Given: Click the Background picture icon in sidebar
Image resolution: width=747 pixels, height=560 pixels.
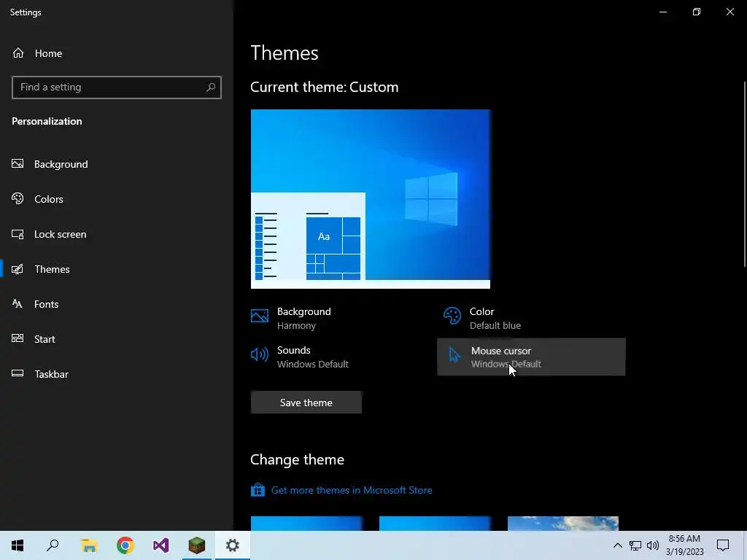Looking at the screenshot, I should (x=18, y=164).
